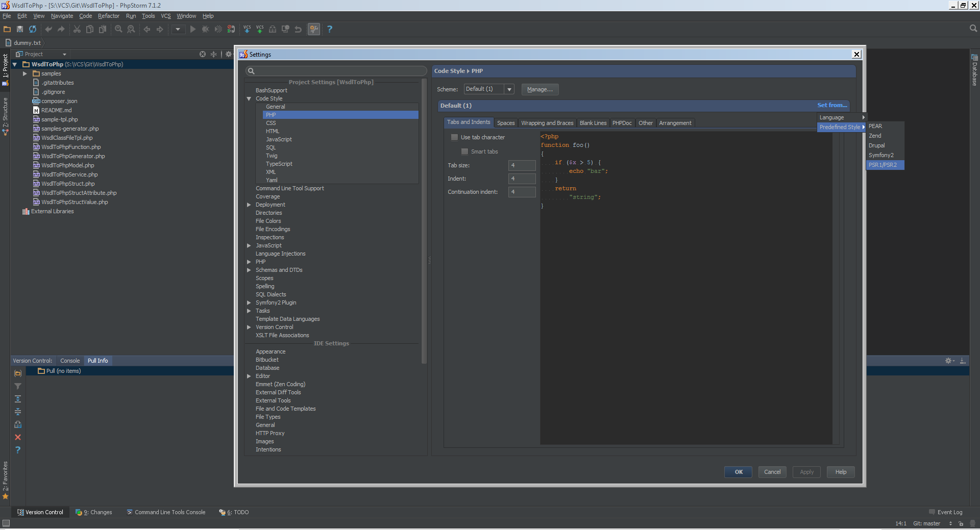Screen dimensions: 980x530
Task: Click the red X icon in Version Control panel
Action: pyautogui.click(x=18, y=437)
